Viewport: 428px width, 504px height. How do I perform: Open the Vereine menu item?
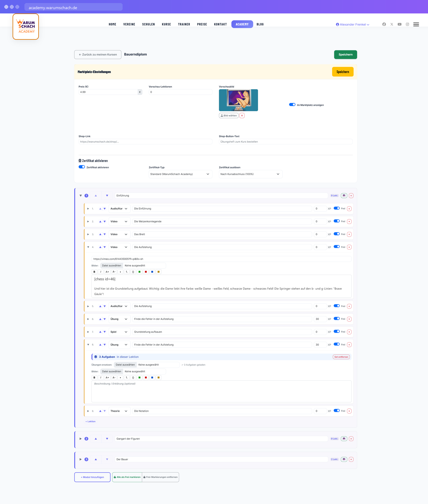coord(129,24)
